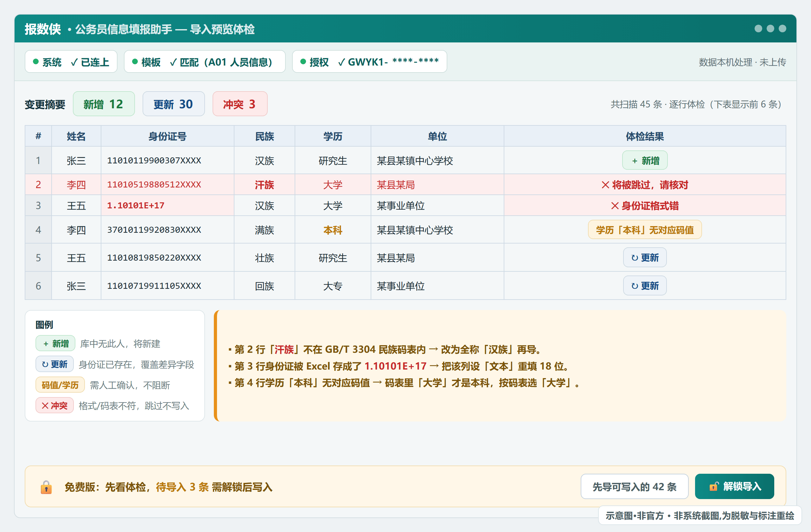Click the 共扫描 45 条 scan summary
This screenshot has height=532, width=811.
coord(696,104)
